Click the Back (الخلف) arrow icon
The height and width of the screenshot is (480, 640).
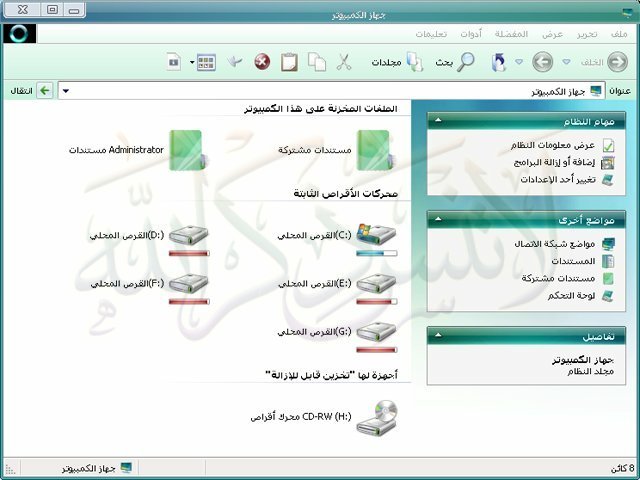(x=617, y=62)
